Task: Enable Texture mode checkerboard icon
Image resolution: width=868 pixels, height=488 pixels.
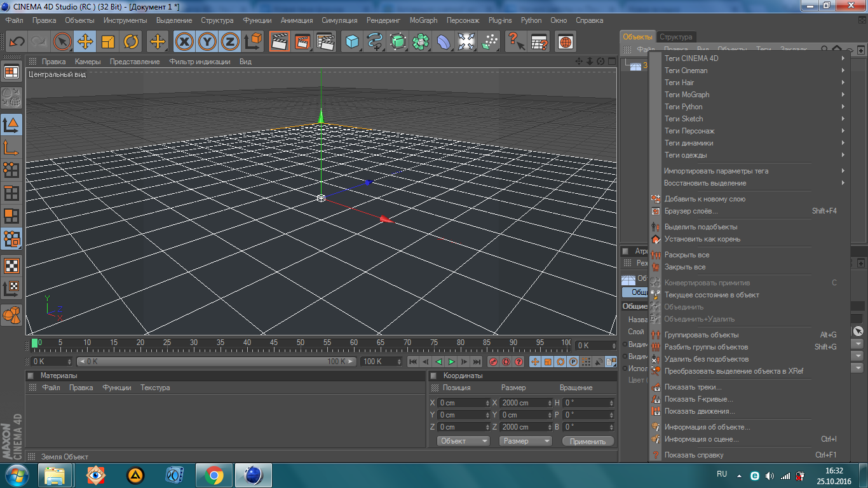Action: pos(11,265)
